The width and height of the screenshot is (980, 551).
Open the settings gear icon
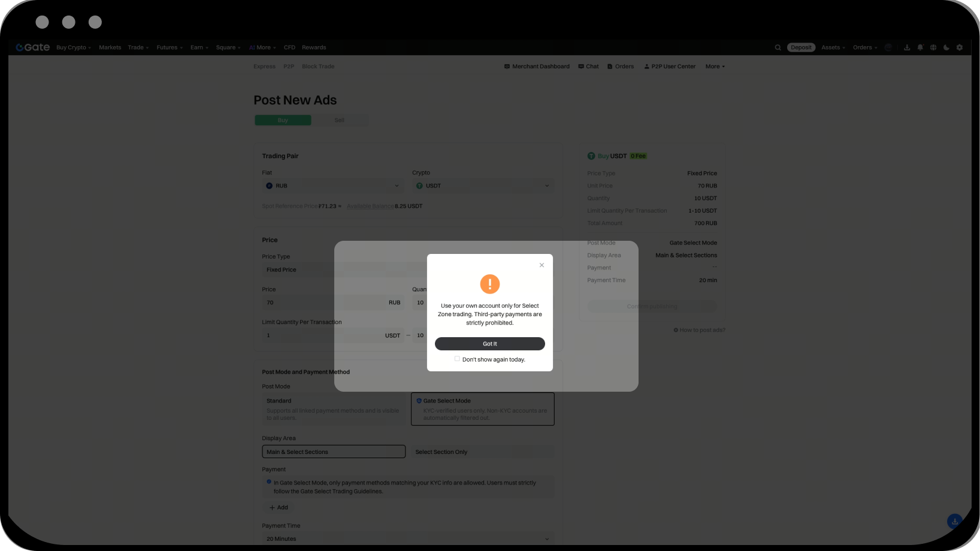click(960, 47)
